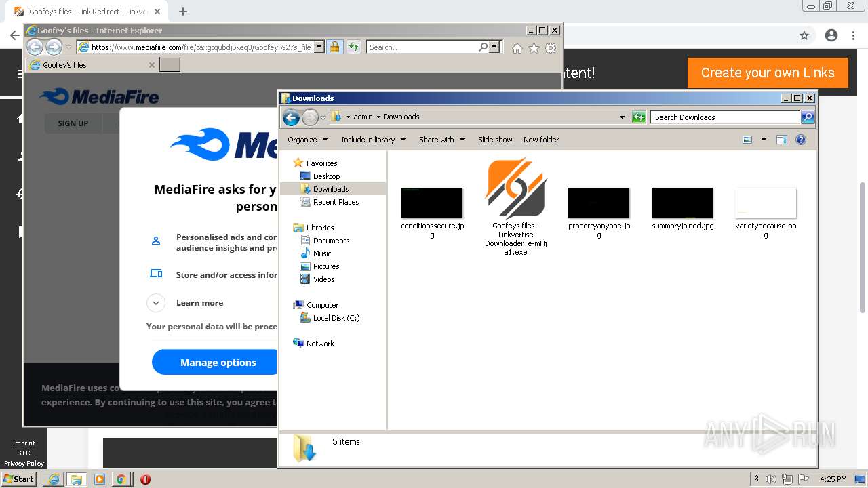Click the media player icon in taskbar
Viewport: 868px width, 488px height.
click(x=99, y=479)
